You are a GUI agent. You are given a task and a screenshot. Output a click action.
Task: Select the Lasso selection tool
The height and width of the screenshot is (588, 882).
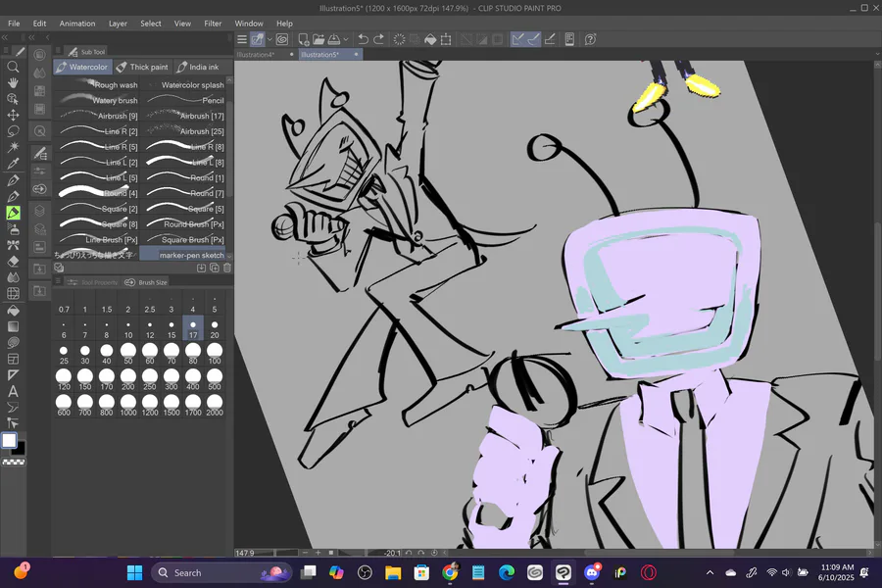tap(13, 131)
